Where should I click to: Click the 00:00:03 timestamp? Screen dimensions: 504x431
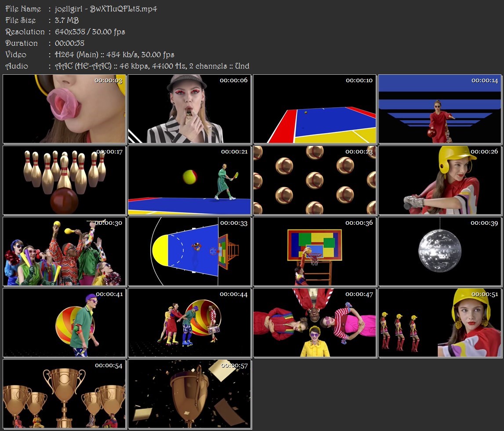tap(109, 80)
